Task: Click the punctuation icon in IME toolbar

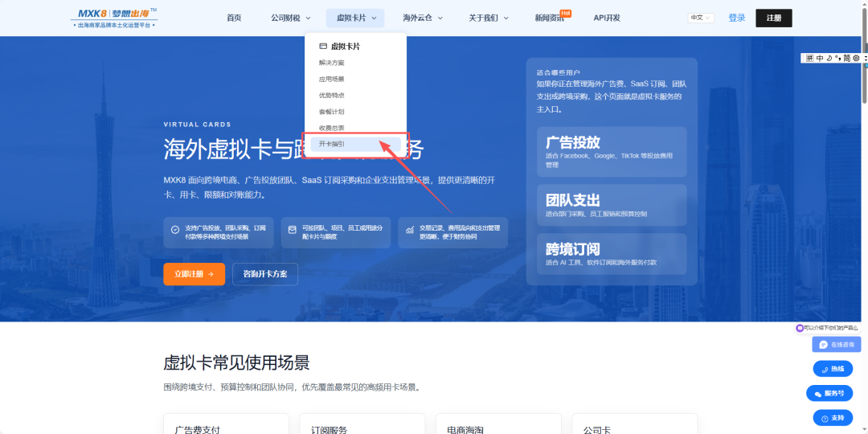Action: pyautogui.click(x=837, y=58)
